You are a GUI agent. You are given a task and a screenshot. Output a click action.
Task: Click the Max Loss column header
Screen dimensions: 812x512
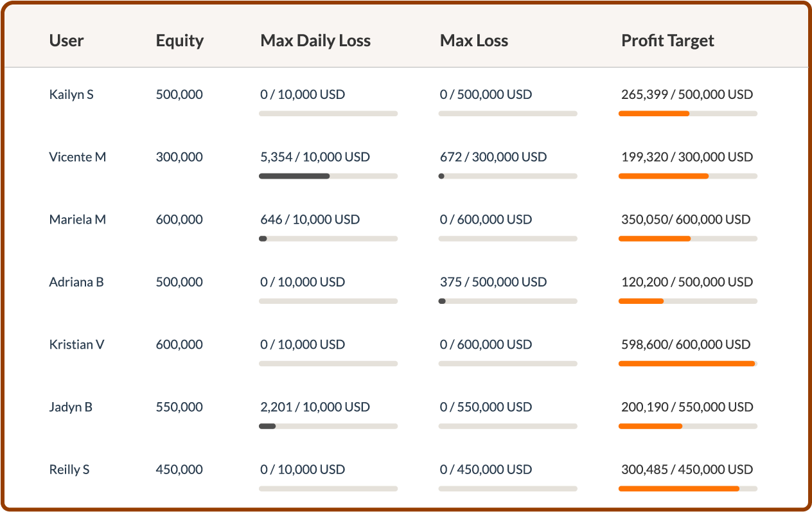(474, 40)
